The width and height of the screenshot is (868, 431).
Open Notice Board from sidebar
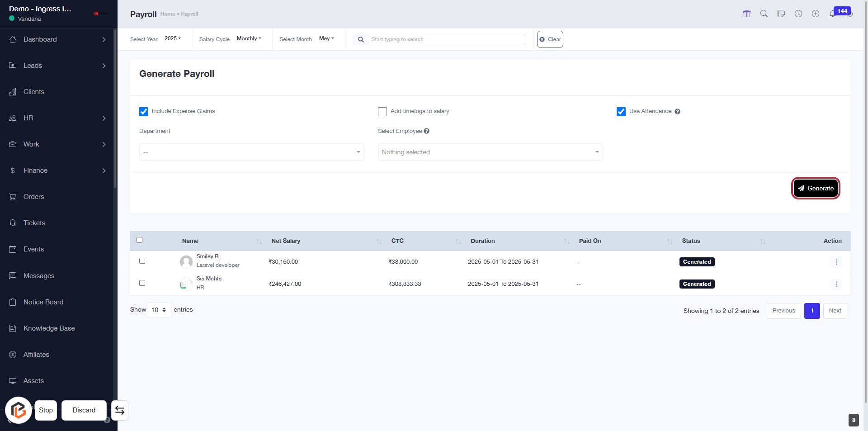pyautogui.click(x=43, y=302)
